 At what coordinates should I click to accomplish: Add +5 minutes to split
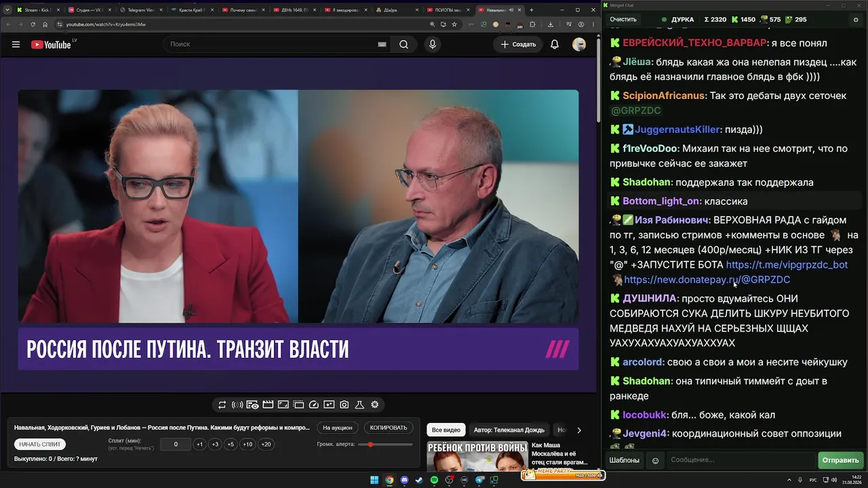[x=231, y=444]
